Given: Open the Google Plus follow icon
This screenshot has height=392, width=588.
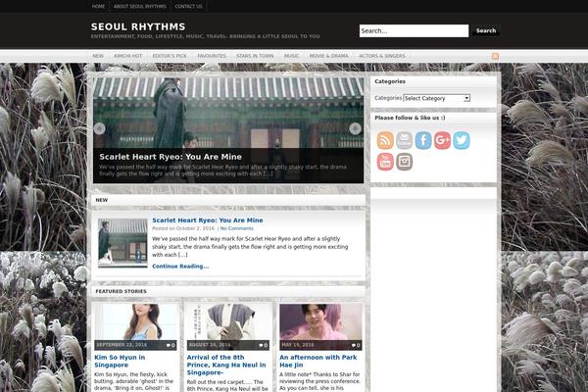Looking at the screenshot, I should tap(443, 140).
